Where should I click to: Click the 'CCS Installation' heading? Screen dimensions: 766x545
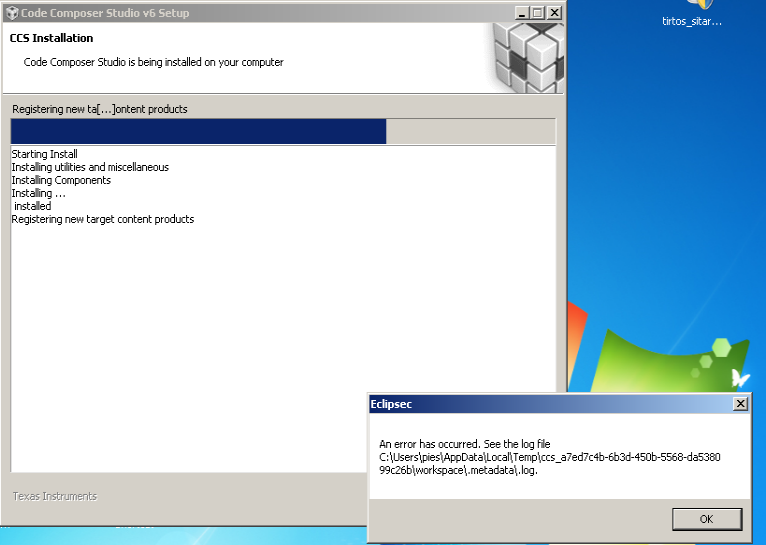click(x=51, y=38)
